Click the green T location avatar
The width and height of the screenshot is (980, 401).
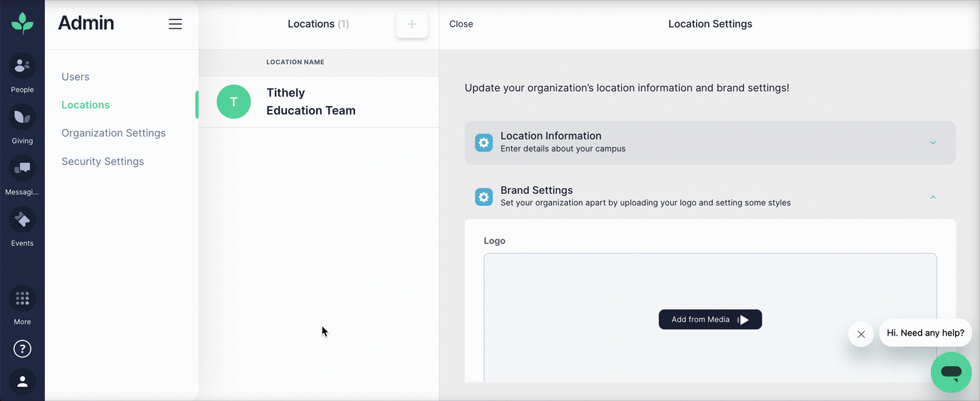(233, 102)
